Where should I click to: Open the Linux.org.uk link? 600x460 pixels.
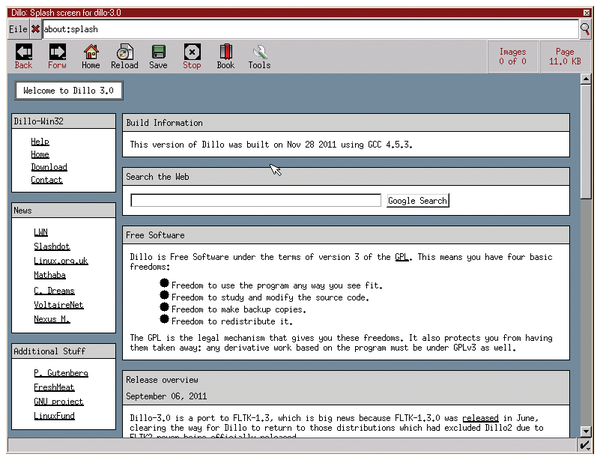(61, 261)
